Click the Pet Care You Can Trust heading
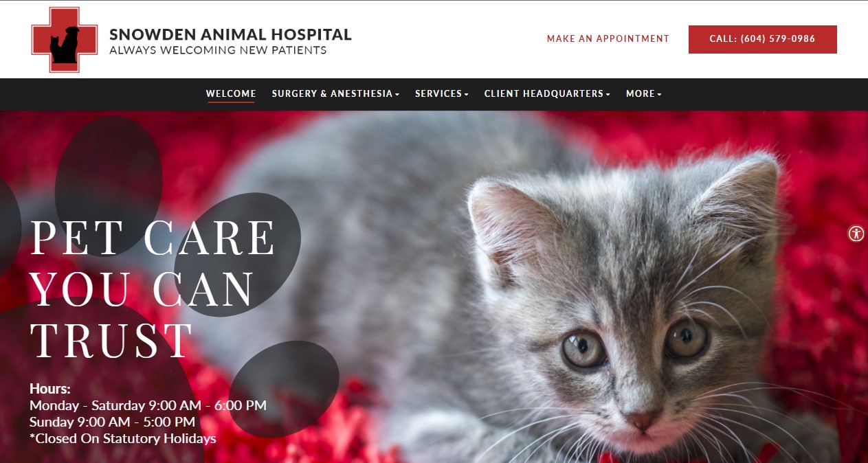 (153, 289)
